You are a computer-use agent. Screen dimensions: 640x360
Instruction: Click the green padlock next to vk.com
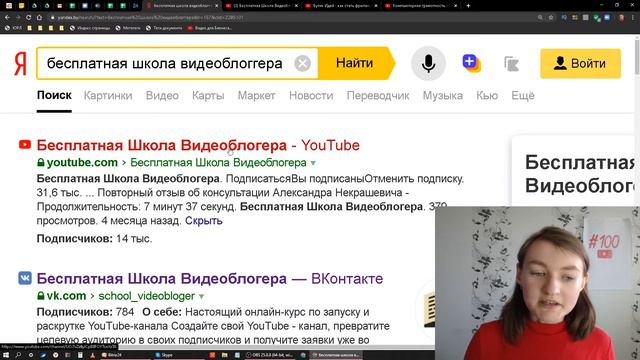41,296
